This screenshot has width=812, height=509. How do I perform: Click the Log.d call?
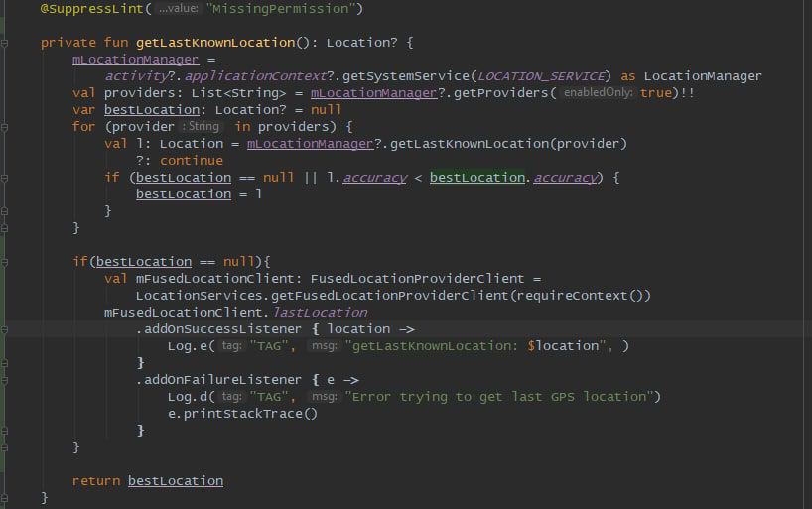[187, 397]
